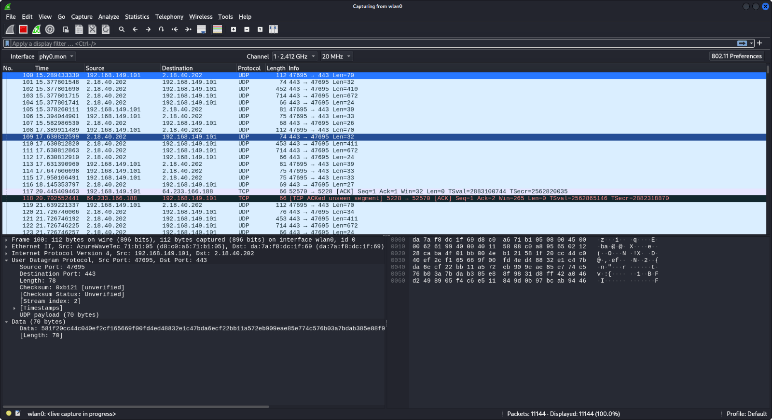Toggle packet list coloring rules
772x420 pixels.
click(x=216, y=30)
